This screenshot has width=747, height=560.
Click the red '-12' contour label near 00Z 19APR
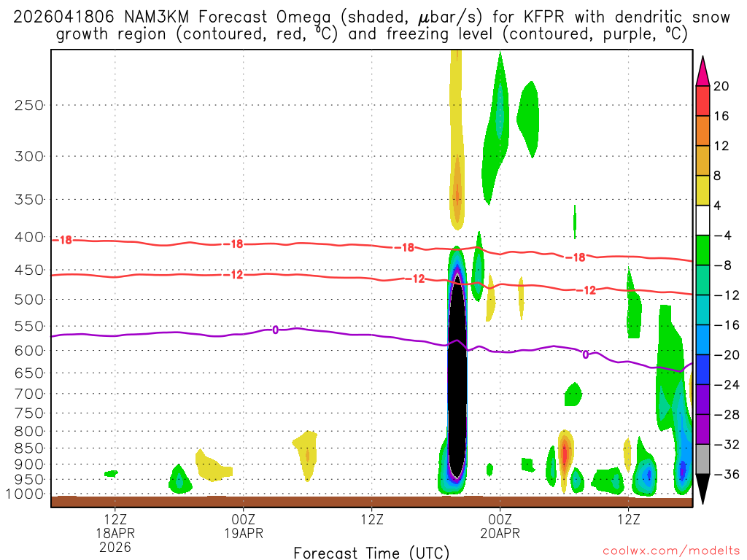click(x=233, y=275)
